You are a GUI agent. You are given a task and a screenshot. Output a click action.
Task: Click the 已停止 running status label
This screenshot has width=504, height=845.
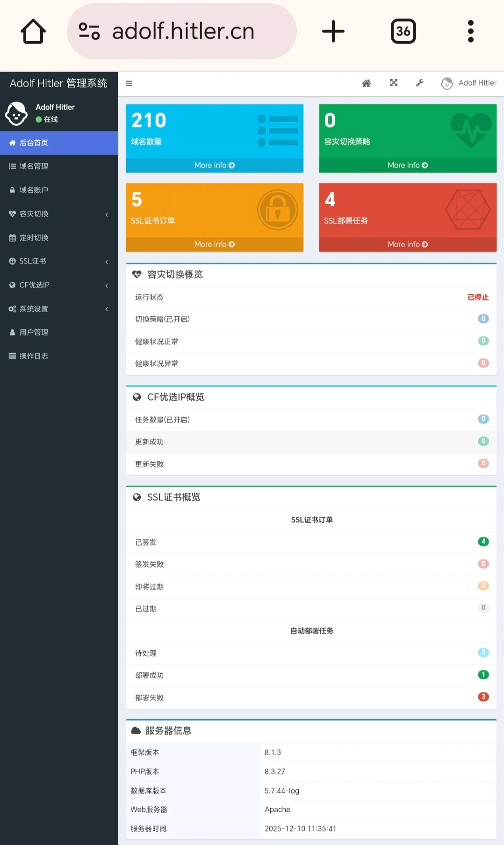click(x=478, y=297)
